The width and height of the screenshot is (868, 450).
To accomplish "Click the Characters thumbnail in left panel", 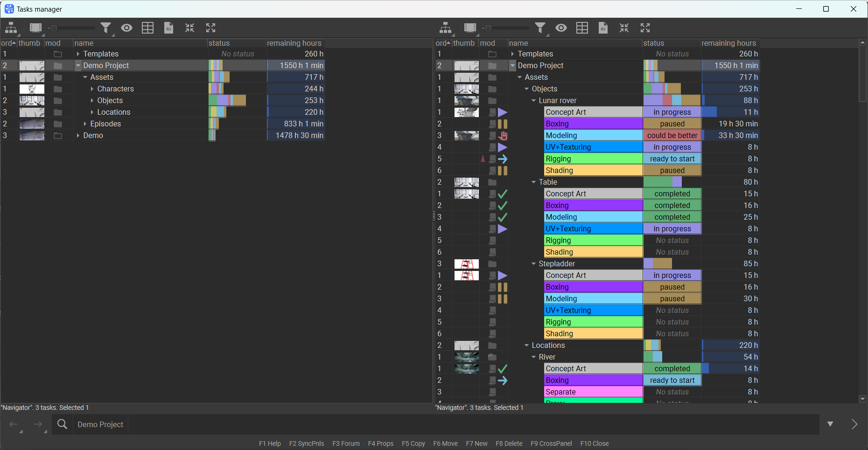I will [32, 89].
